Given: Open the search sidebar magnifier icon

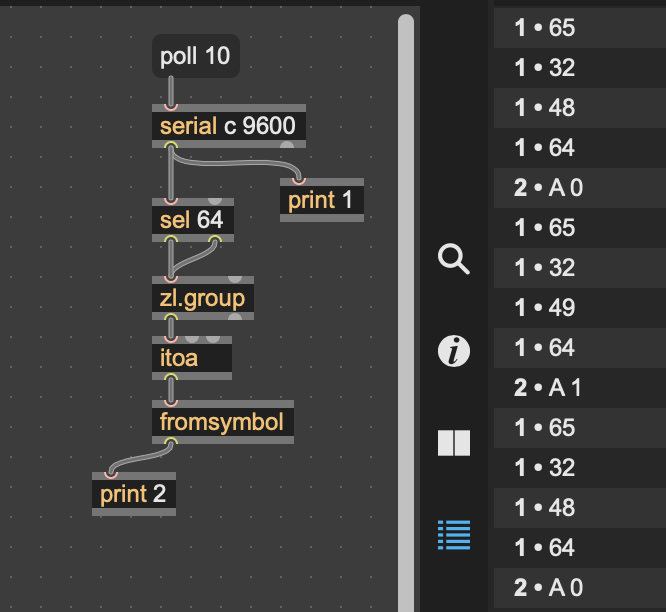Looking at the screenshot, I should point(454,259).
